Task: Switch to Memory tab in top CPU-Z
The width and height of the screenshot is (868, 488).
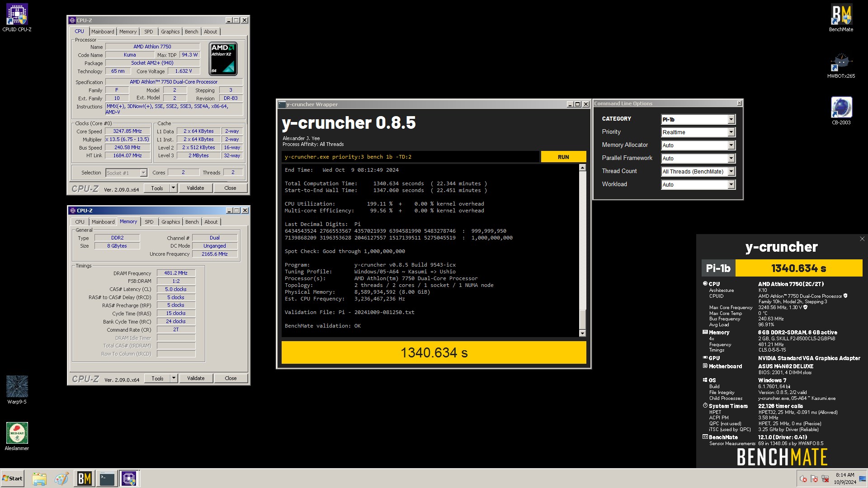Action: pos(128,32)
